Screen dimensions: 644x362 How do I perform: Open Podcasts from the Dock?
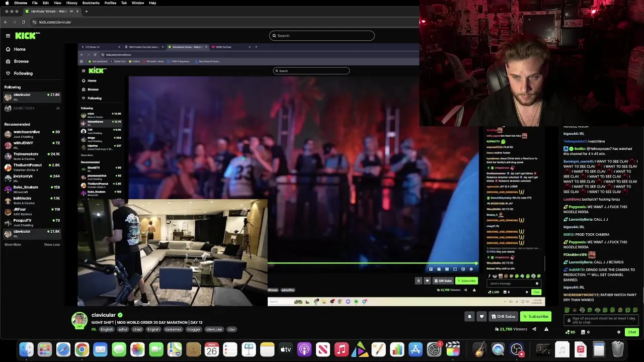pos(304,349)
